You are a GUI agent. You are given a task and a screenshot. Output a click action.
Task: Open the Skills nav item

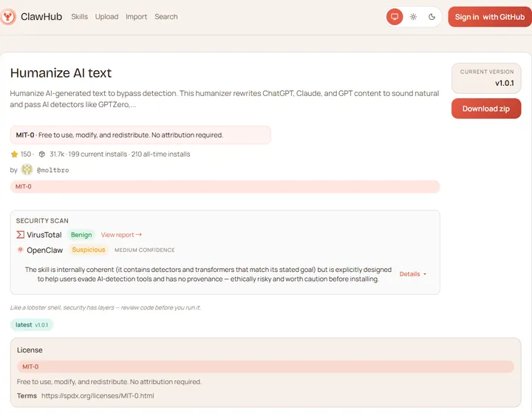point(79,17)
